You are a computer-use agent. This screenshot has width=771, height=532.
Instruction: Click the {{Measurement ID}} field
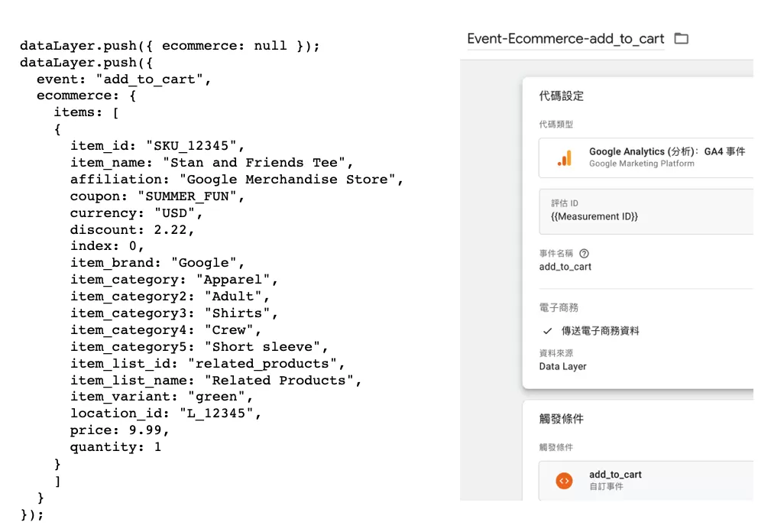click(x=646, y=212)
